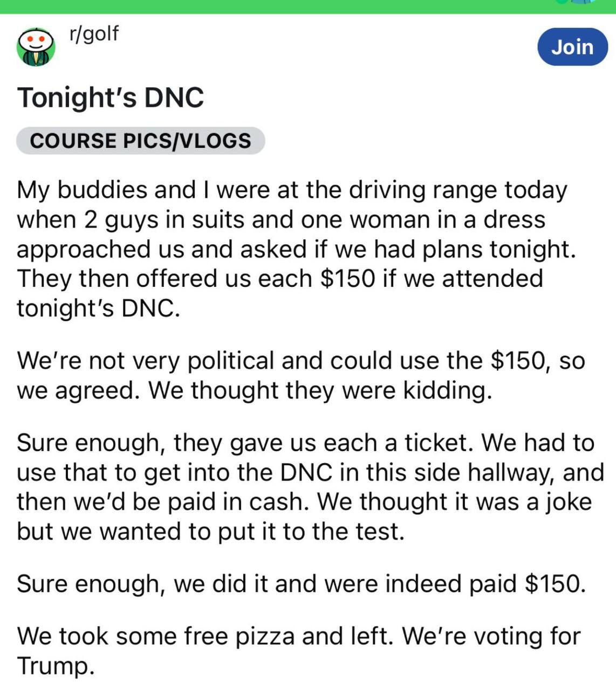616x690 pixels.
Task: Click the paragraph starting "We're not very political"
Action: coord(300,375)
